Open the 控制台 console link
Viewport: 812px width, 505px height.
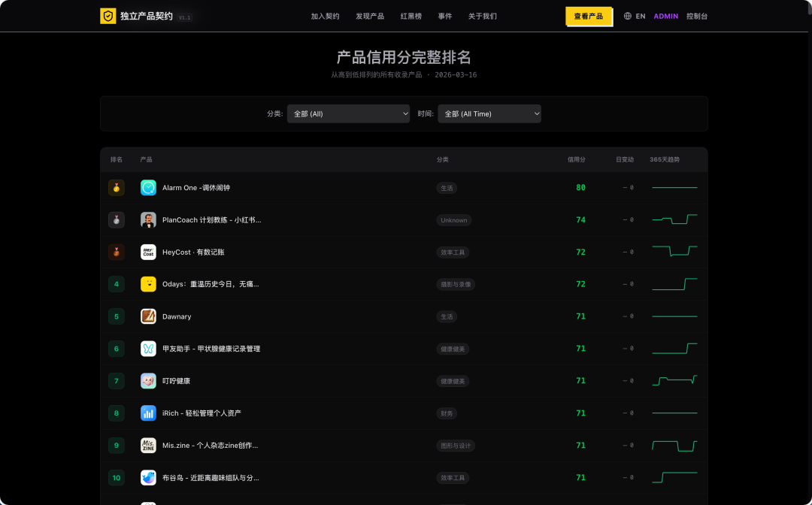tap(697, 16)
